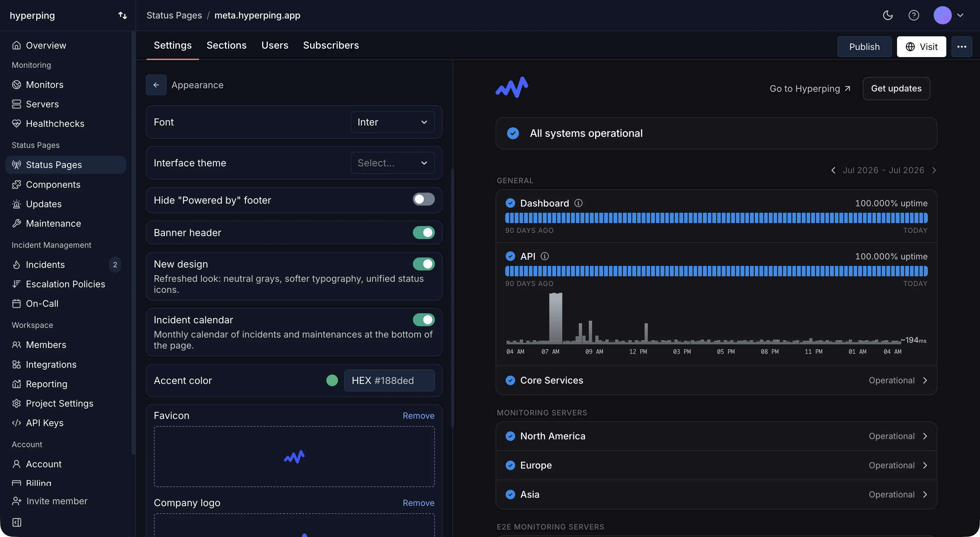
Task: Click the Invite member add-user icon
Action: (16, 501)
